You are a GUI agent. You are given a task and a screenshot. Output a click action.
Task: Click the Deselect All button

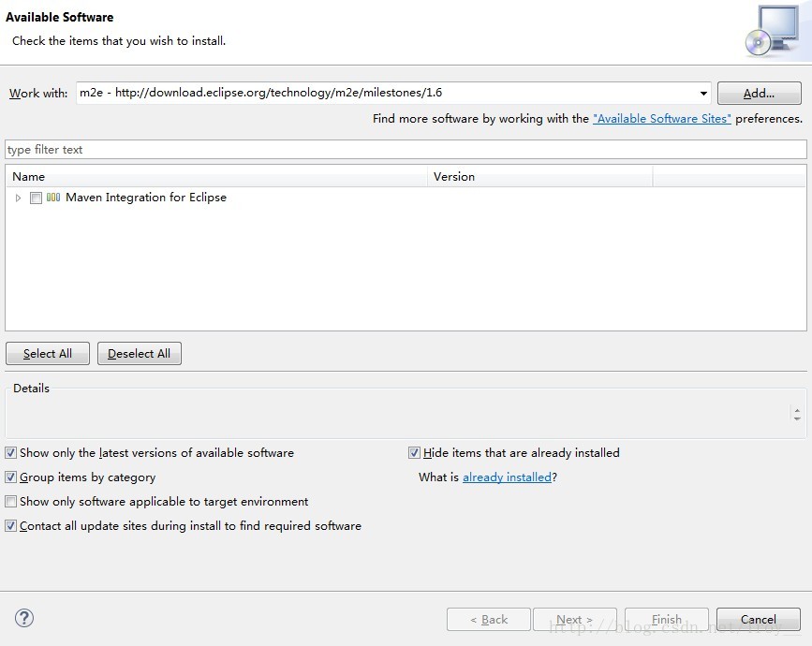[x=140, y=354]
